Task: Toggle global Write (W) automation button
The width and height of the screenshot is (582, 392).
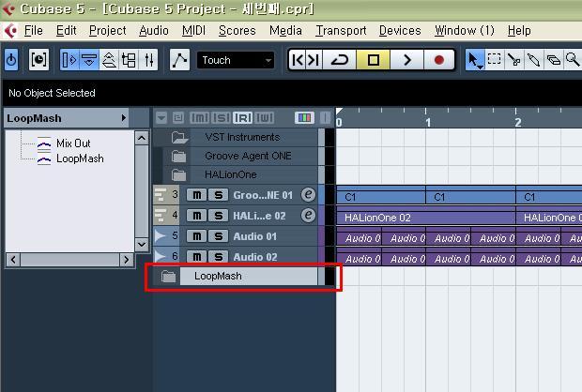Action: (x=265, y=118)
